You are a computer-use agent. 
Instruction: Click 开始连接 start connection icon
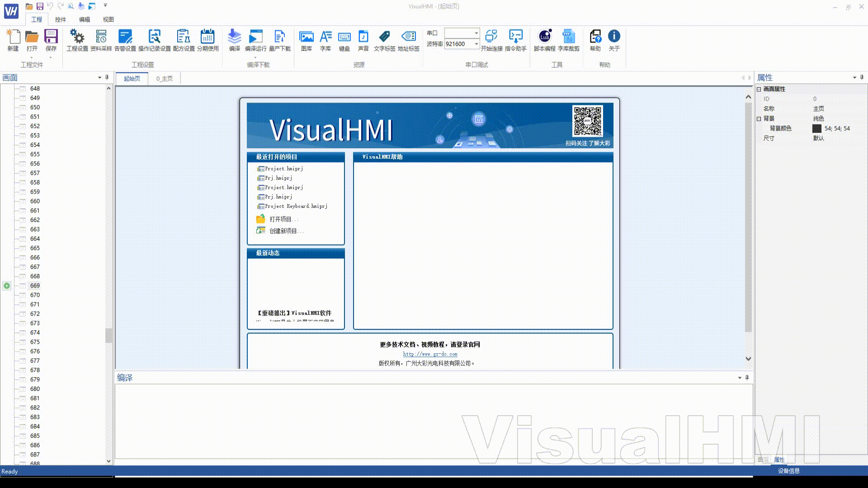pyautogui.click(x=491, y=37)
